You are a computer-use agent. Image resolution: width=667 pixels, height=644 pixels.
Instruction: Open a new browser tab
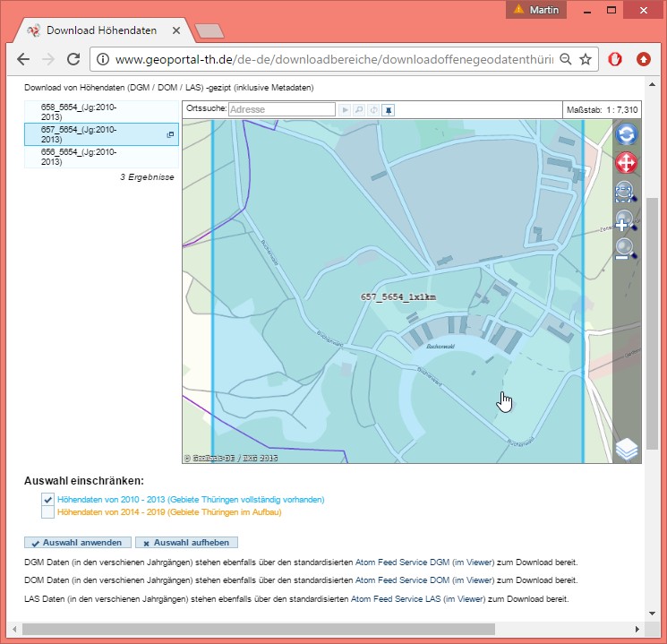tap(208, 30)
